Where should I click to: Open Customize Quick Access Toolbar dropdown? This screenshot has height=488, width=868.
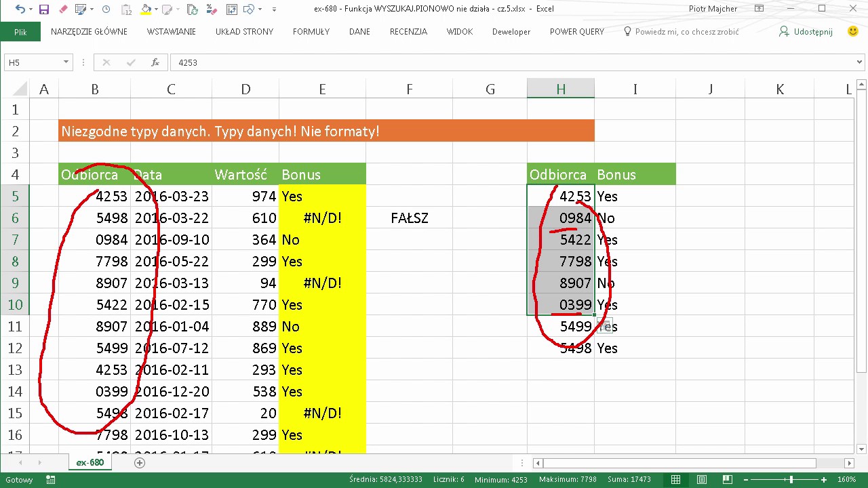coord(274,9)
